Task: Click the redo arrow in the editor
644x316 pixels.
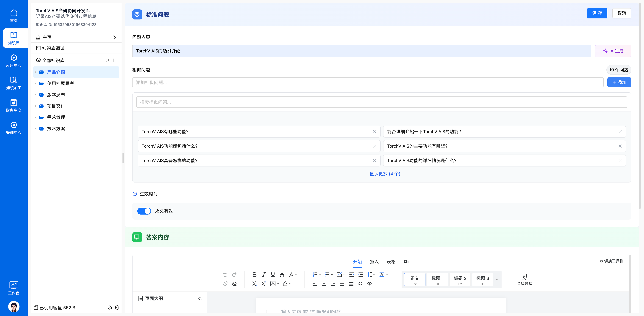Action: (x=234, y=275)
